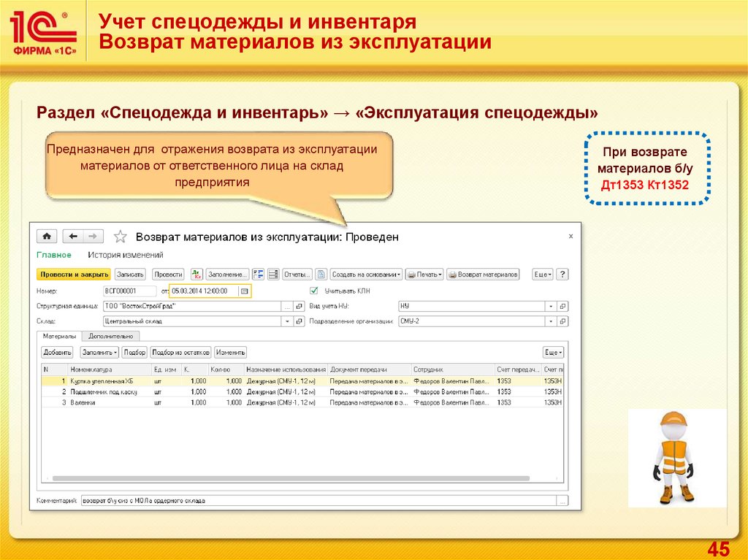This screenshot has width=748, height=560.
Task: Go back with the left arrow button
Action: pos(72,237)
